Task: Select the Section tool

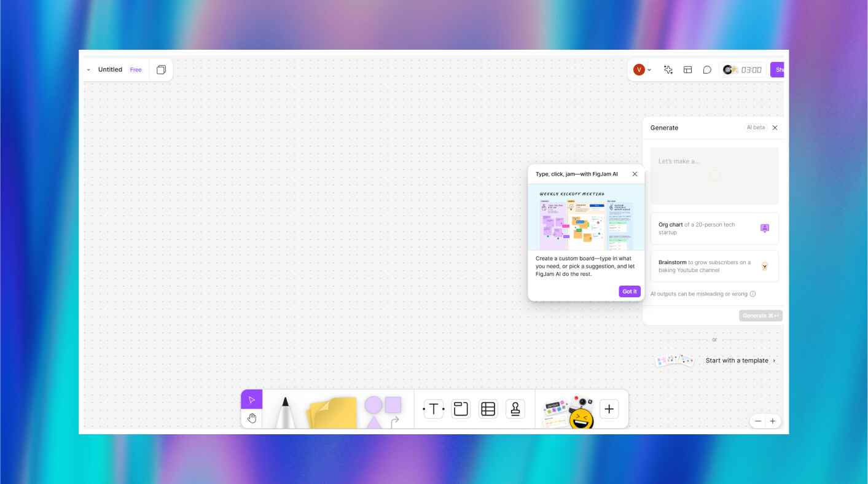Action: (461, 409)
